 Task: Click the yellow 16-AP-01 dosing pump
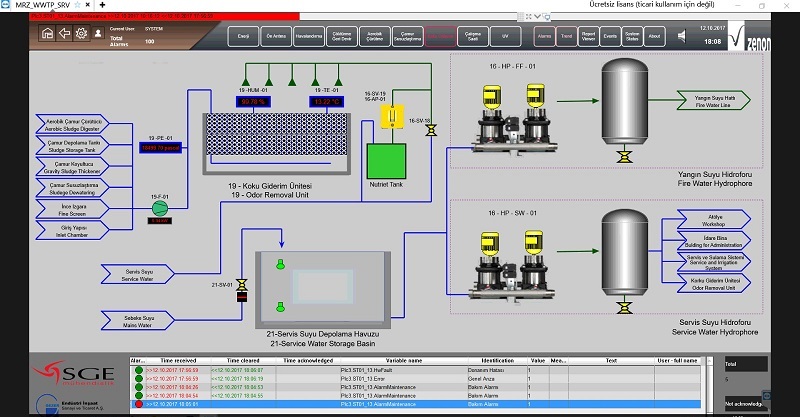pyautogui.click(x=392, y=116)
